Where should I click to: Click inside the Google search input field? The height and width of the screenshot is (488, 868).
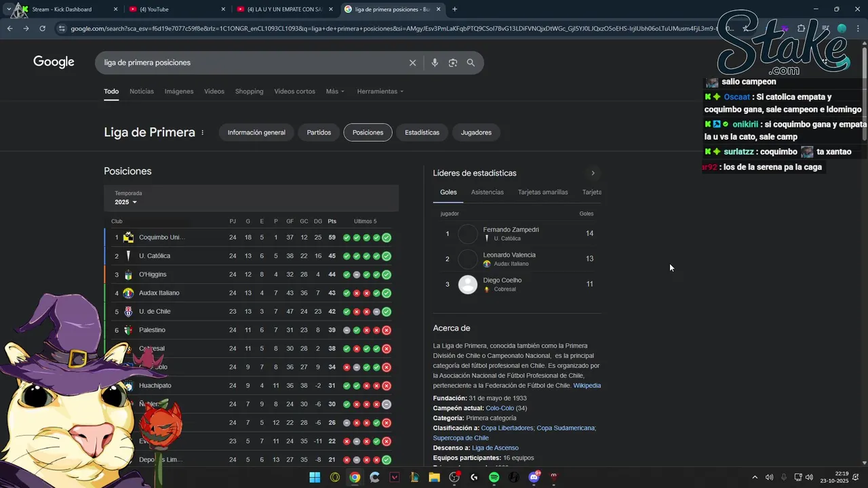[251, 62]
